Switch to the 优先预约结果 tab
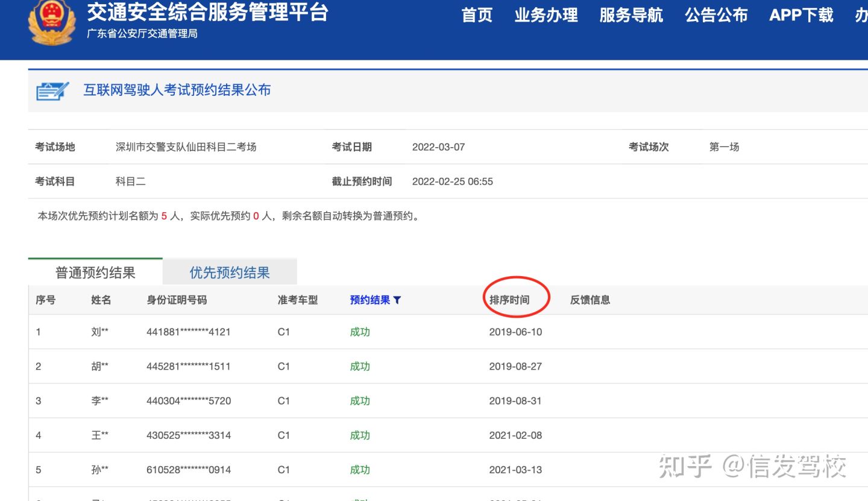Screen dimensions: 868x501 tap(230, 272)
